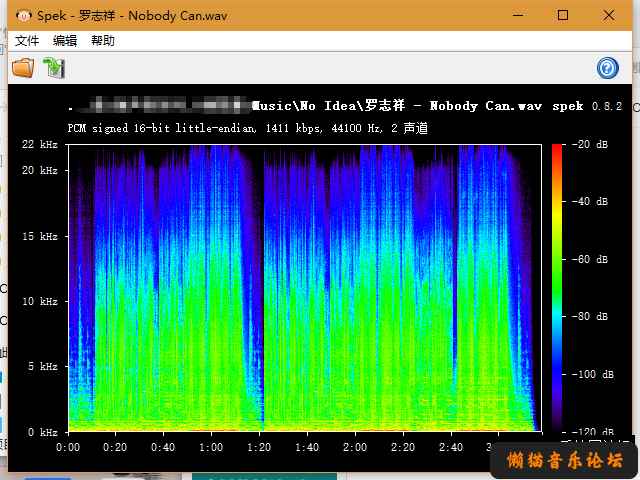Click the 22 kHz frequency label
640x480 pixels.
click(40, 144)
